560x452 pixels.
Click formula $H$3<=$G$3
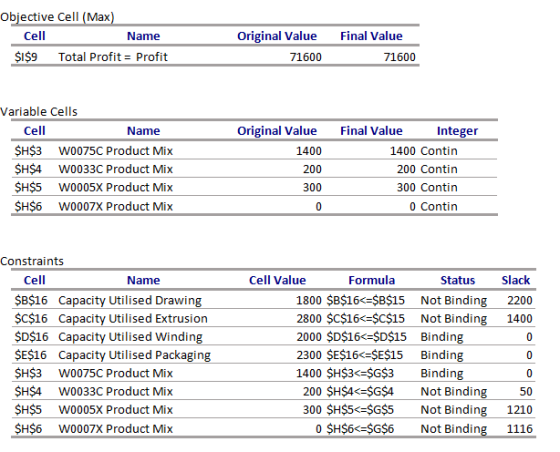tap(360, 373)
